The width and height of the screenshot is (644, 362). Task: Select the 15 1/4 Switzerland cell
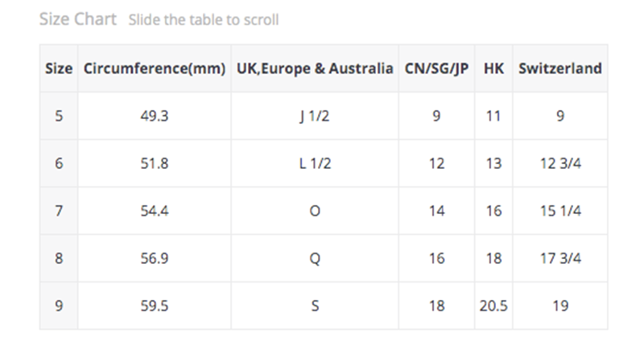pos(560,211)
